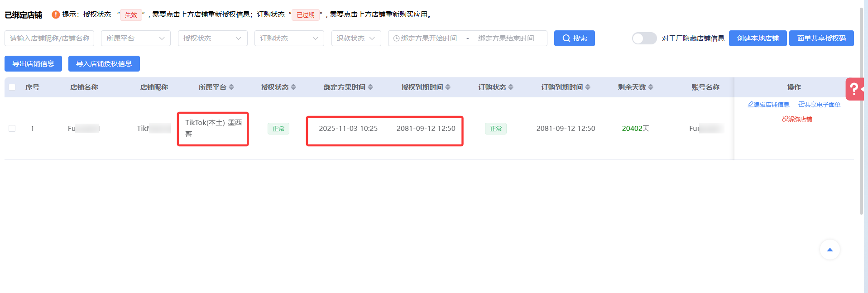868x293 pixels.
Task: Toggle 对工厂隐藏店铺信息 switch
Action: (x=644, y=38)
